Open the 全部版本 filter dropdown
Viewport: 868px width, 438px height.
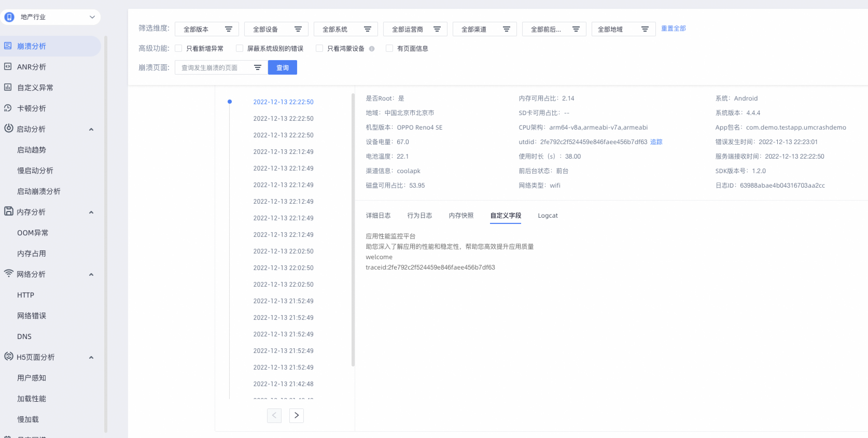point(207,29)
